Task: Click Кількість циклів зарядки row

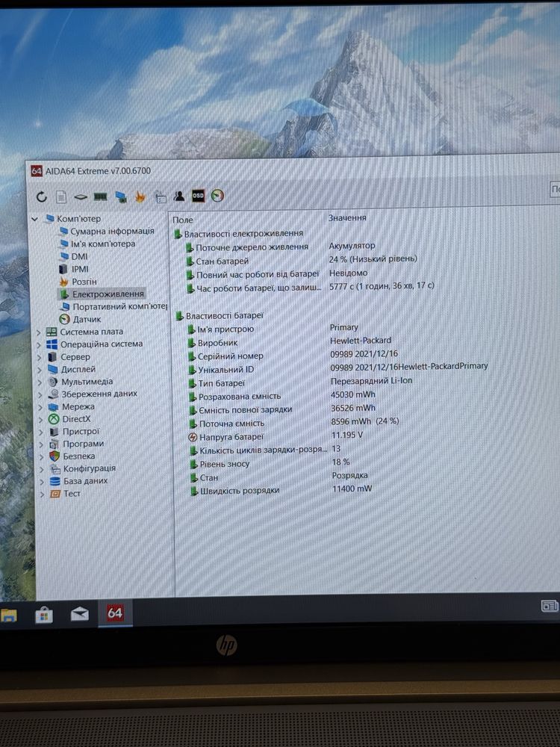Action: 266,450
